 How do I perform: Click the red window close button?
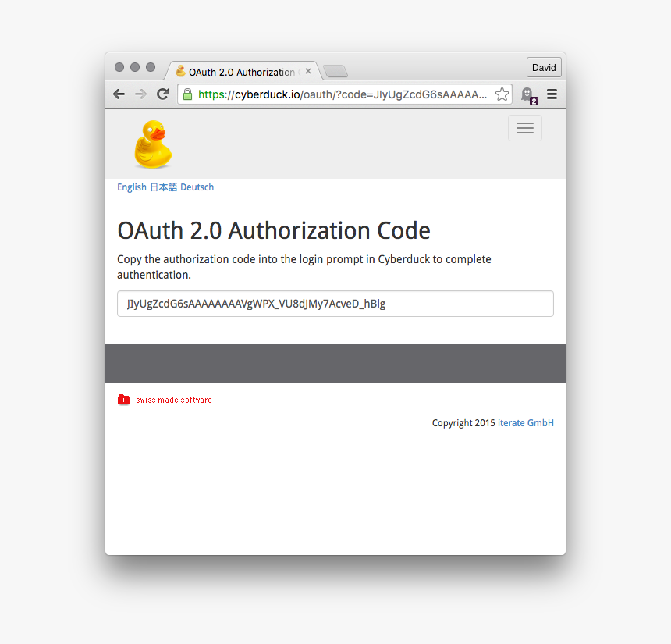tap(119, 67)
